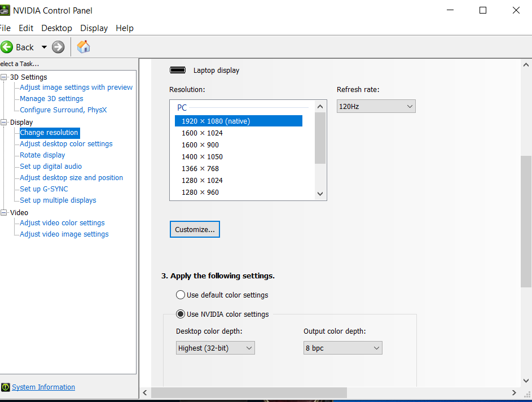The width and height of the screenshot is (532, 402).
Task: Click the green Back arrow icon
Action: (x=7, y=47)
